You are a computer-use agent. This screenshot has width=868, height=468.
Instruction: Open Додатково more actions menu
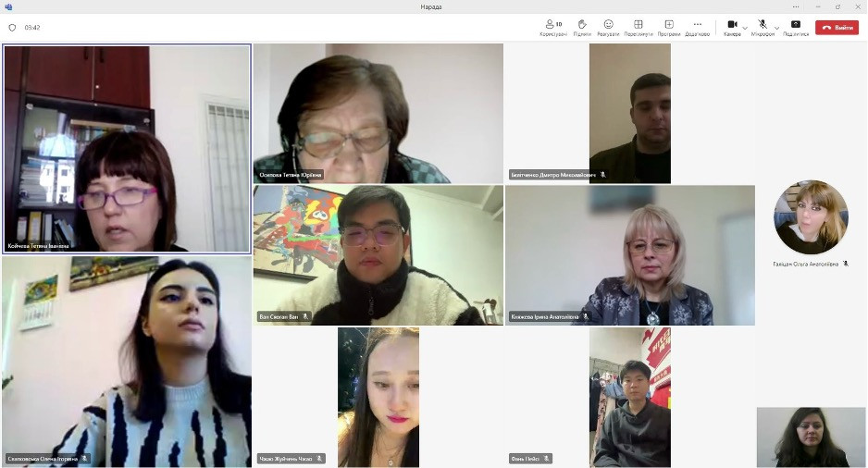(697, 28)
